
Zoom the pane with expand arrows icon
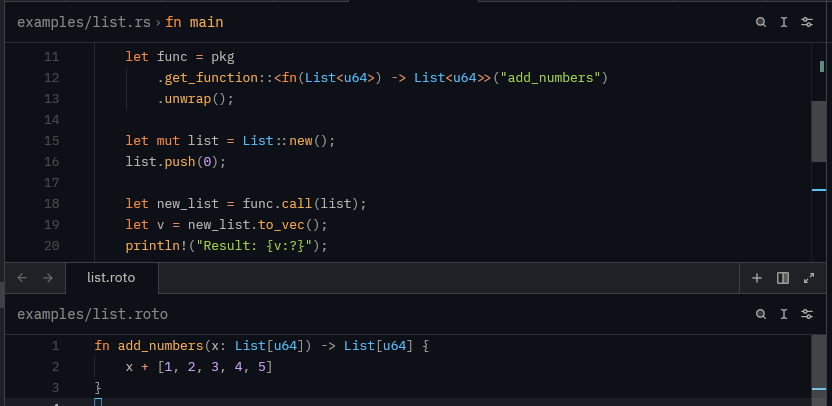point(808,278)
